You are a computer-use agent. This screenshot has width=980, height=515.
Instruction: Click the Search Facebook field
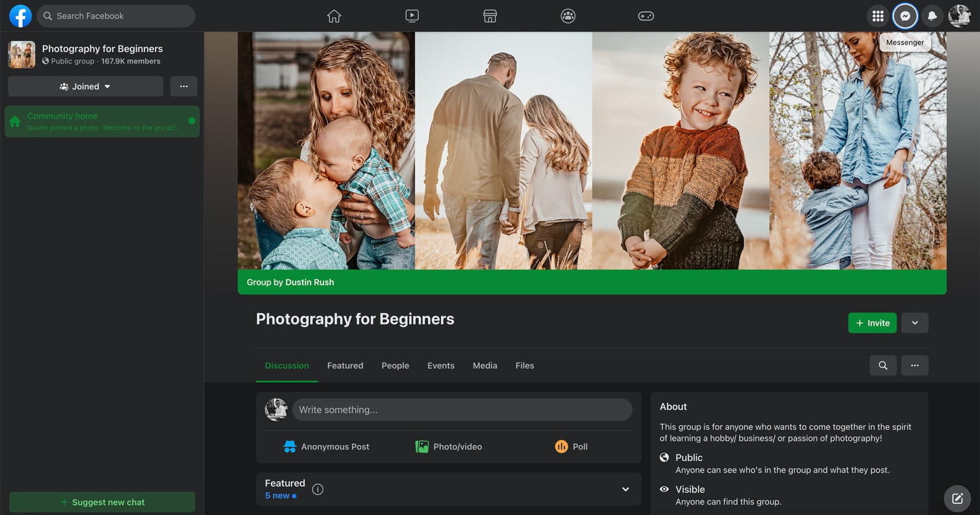(116, 16)
